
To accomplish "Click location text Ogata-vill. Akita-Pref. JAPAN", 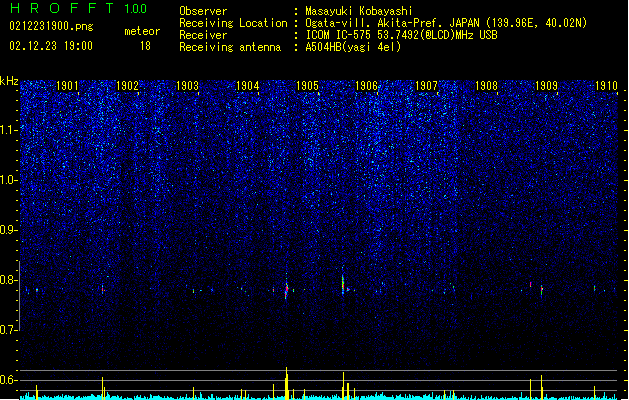I will pyautogui.click(x=392, y=23).
